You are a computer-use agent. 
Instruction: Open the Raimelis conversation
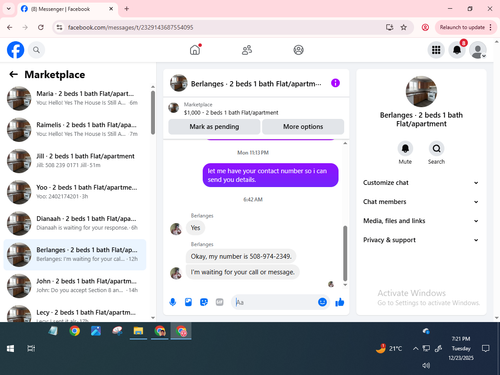75,129
